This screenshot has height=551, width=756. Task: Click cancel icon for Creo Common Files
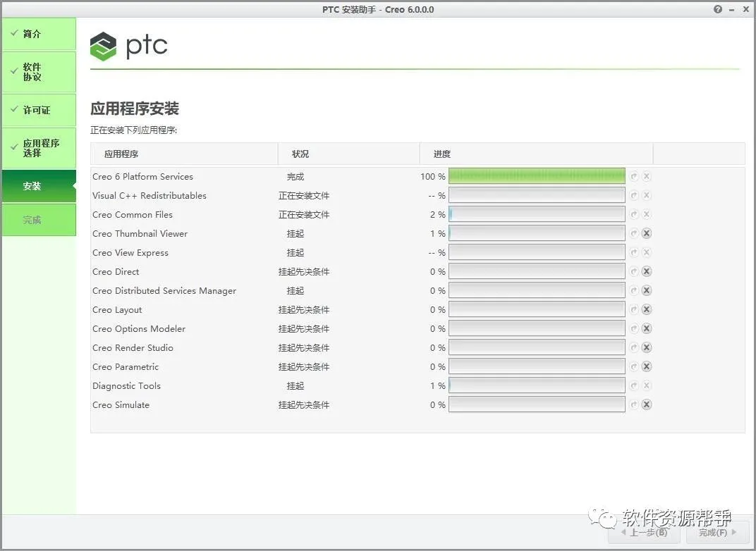pos(647,214)
